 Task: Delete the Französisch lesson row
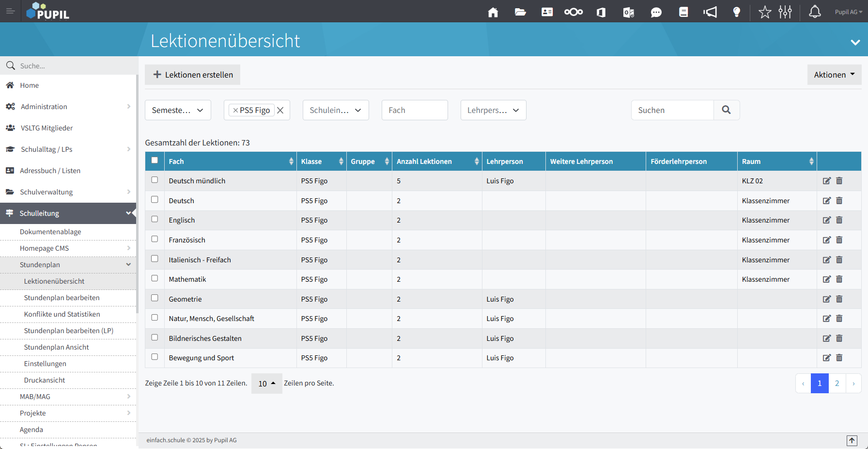[839, 240]
